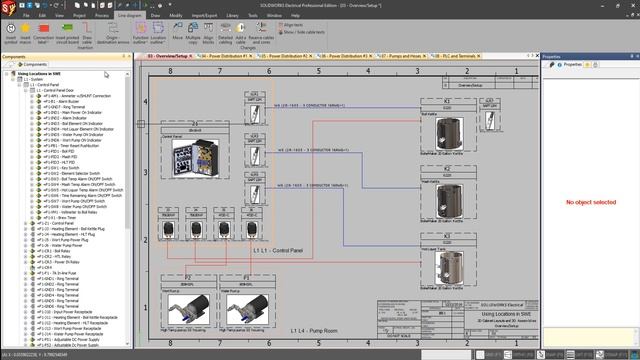Switch to 05 - Power Distribution #2 tab
This screenshot has height=360, width=640.
(x=285, y=56)
